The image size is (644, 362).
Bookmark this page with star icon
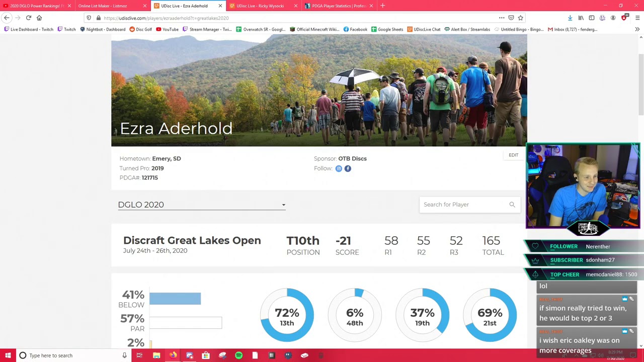coord(521,18)
